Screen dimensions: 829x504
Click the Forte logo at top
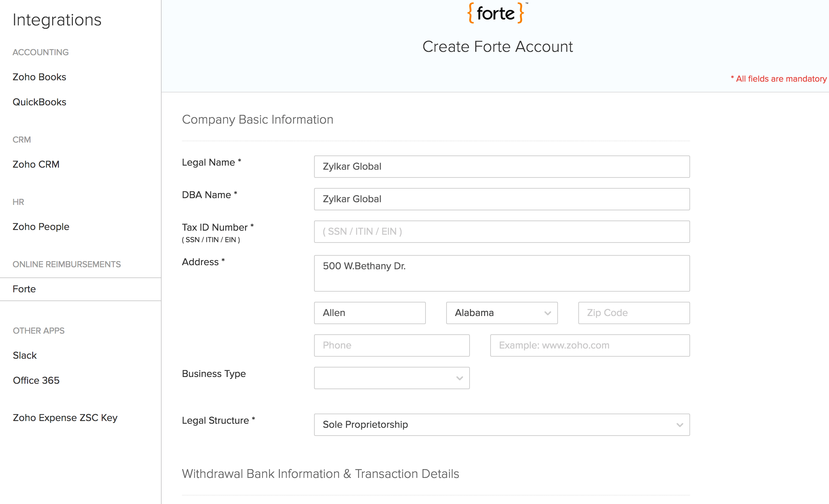point(496,13)
